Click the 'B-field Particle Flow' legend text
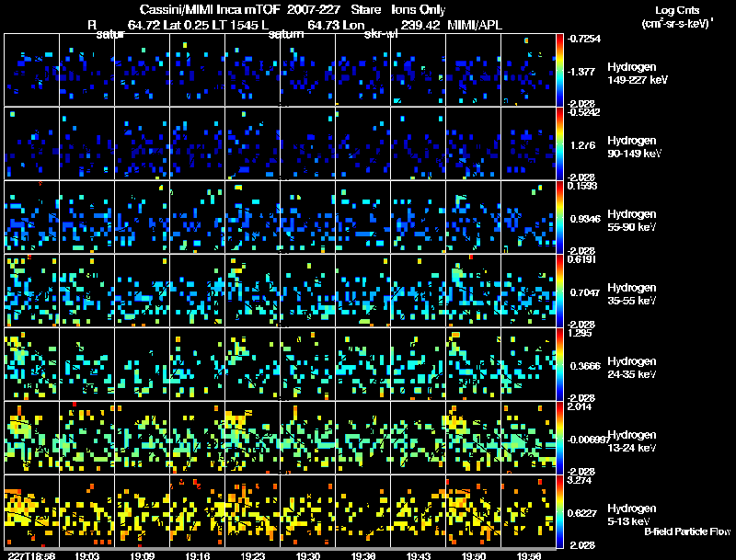Screen dimensions: 736x560 [687, 531]
